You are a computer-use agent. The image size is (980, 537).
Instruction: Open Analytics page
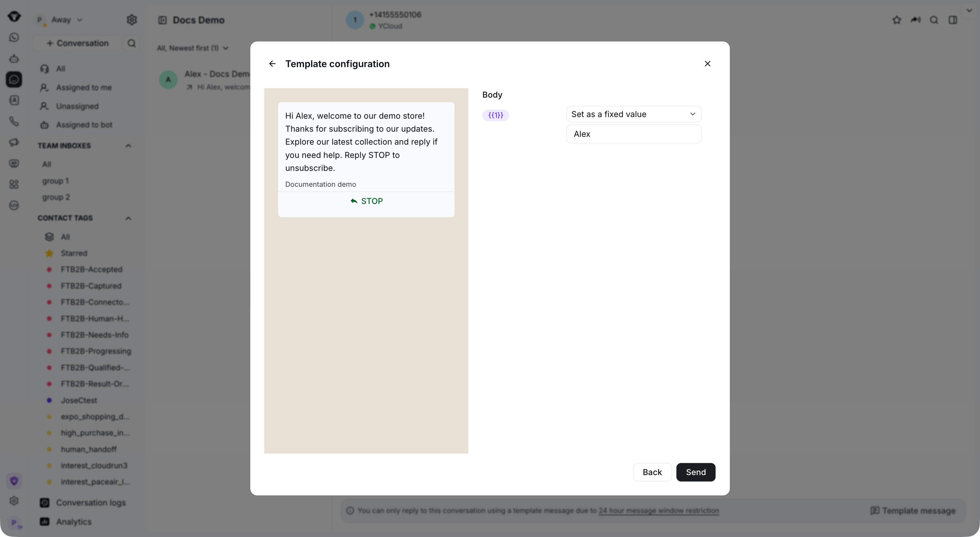(66, 521)
